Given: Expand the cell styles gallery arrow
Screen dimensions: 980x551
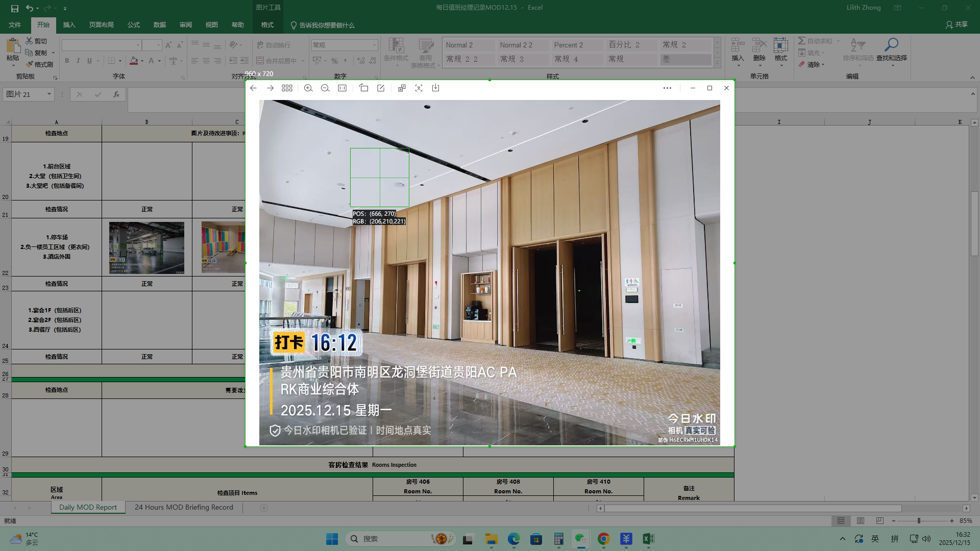Looking at the screenshot, I should (x=717, y=64).
